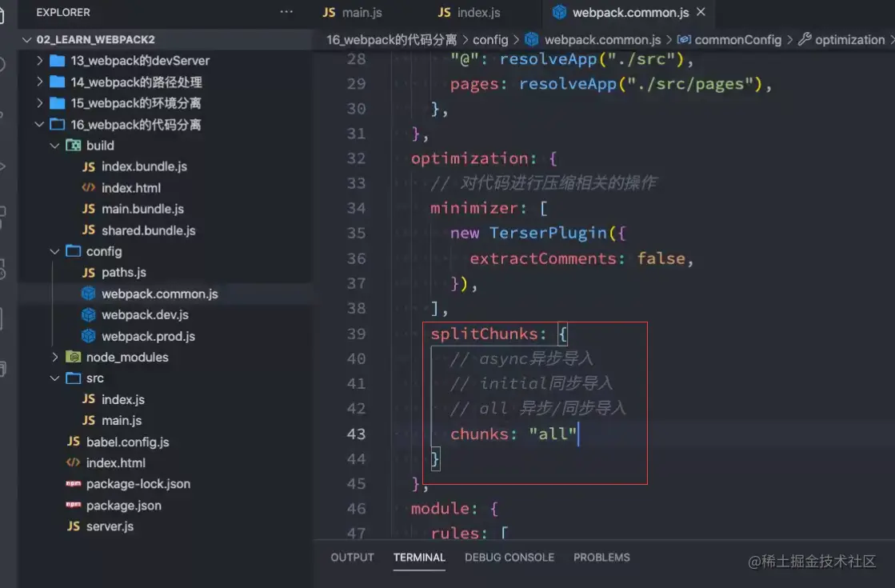Collapse the 16_webpack的代码分离 folder chevron
895x588 pixels.
(x=39, y=125)
